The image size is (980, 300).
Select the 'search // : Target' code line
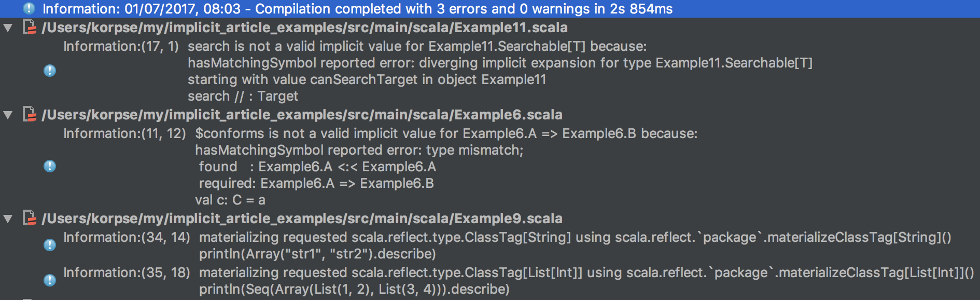tap(243, 96)
